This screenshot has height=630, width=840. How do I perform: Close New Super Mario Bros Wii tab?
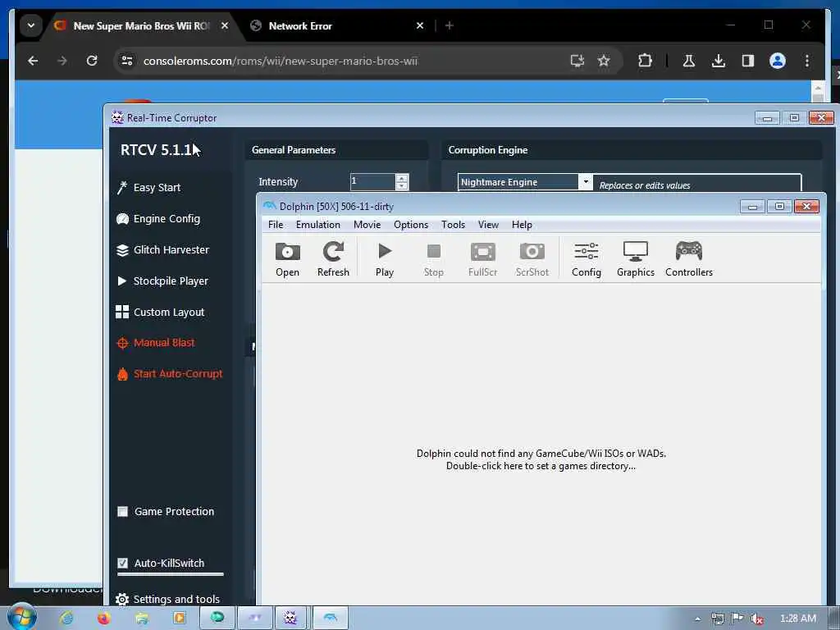tap(225, 25)
